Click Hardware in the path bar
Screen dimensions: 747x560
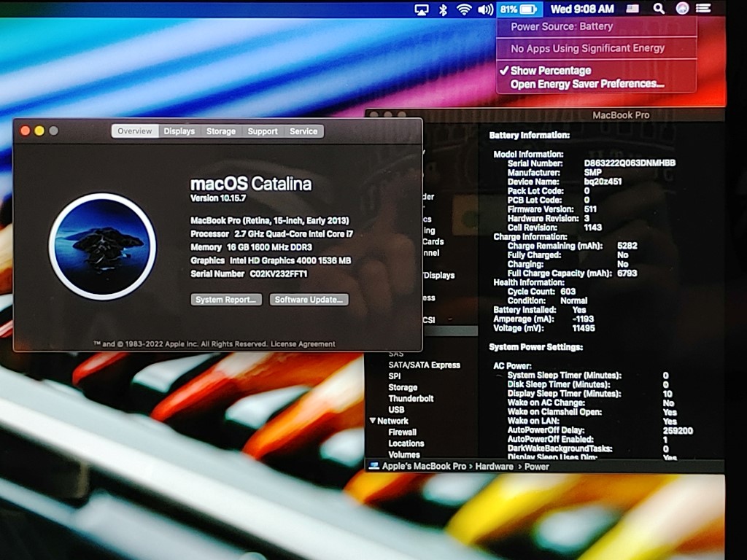click(494, 467)
